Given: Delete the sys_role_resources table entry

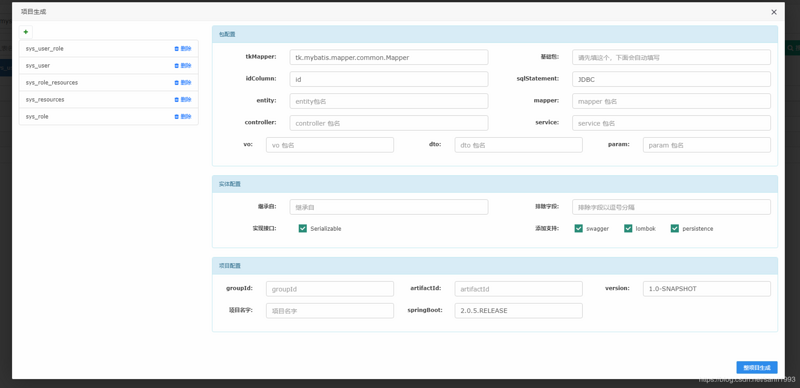Looking at the screenshot, I should click(x=183, y=82).
